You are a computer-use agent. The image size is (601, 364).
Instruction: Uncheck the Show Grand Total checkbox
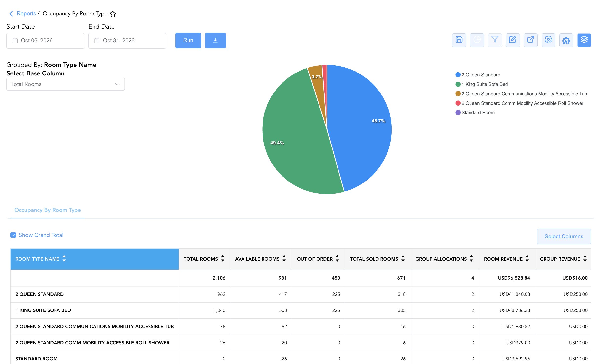tap(13, 235)
